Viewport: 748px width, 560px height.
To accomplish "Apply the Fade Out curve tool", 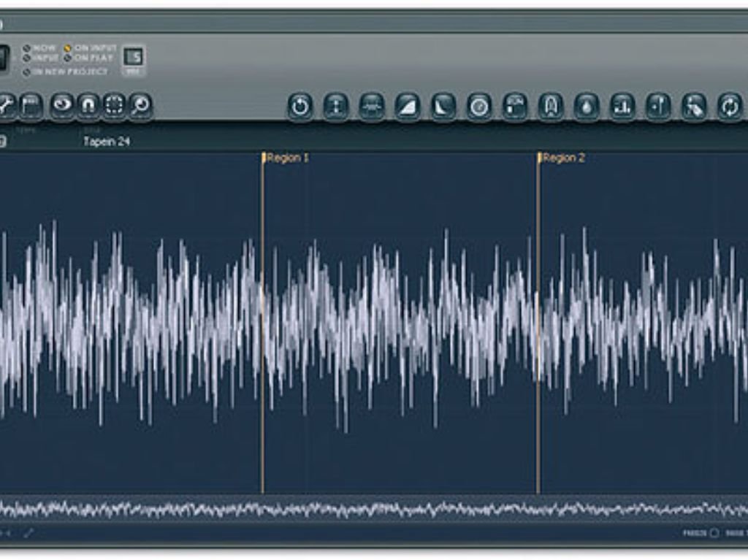I will [x=443, y=107].
